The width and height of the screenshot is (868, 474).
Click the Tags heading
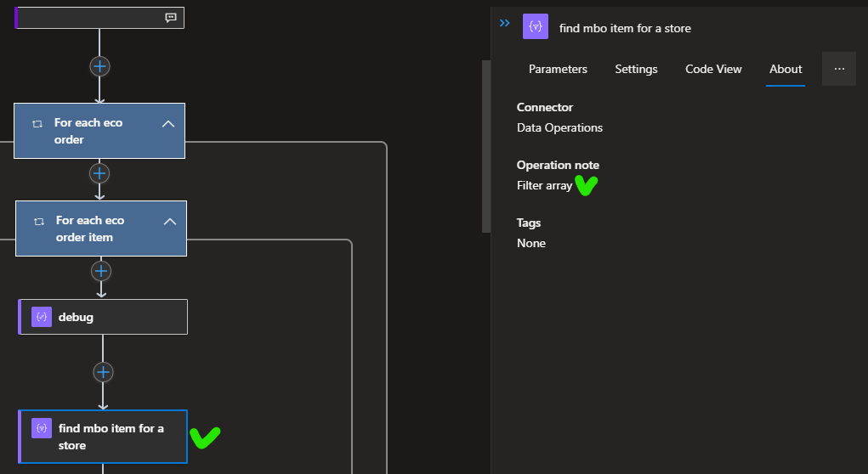529,223
